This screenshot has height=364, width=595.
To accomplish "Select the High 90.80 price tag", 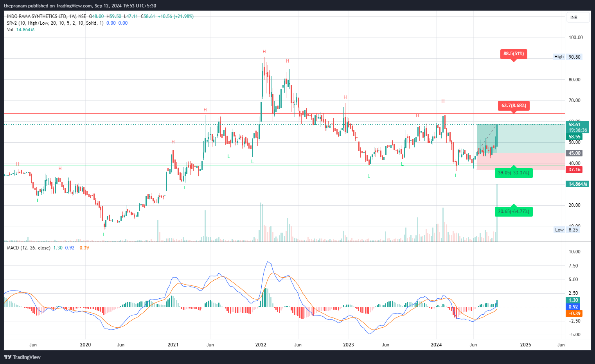I will coord(568,57).
